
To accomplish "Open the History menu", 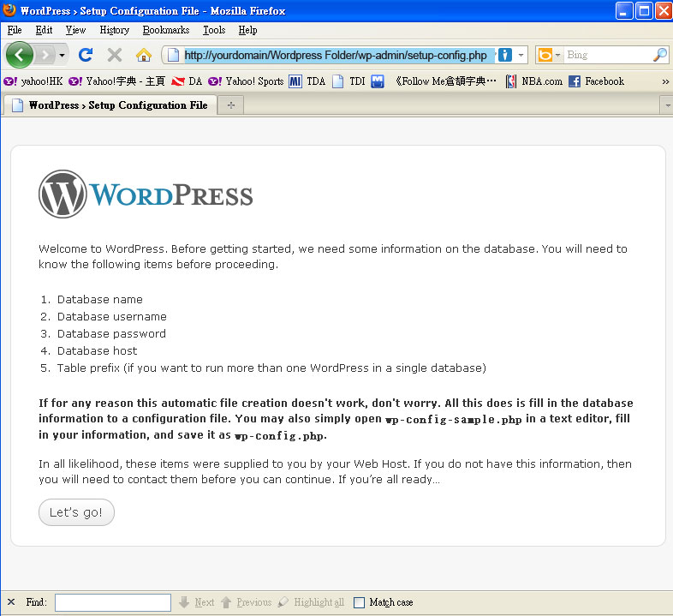I will (x=114, y=30).
